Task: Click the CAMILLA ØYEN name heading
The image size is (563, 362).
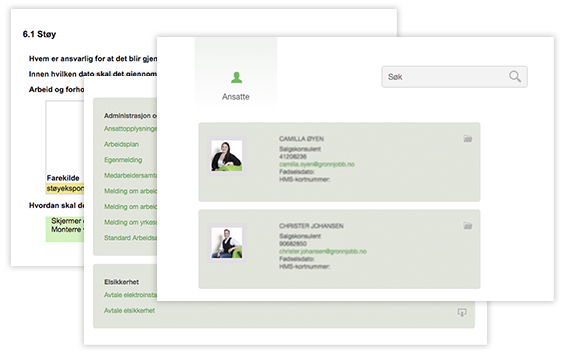Action: tap(301, 139)
